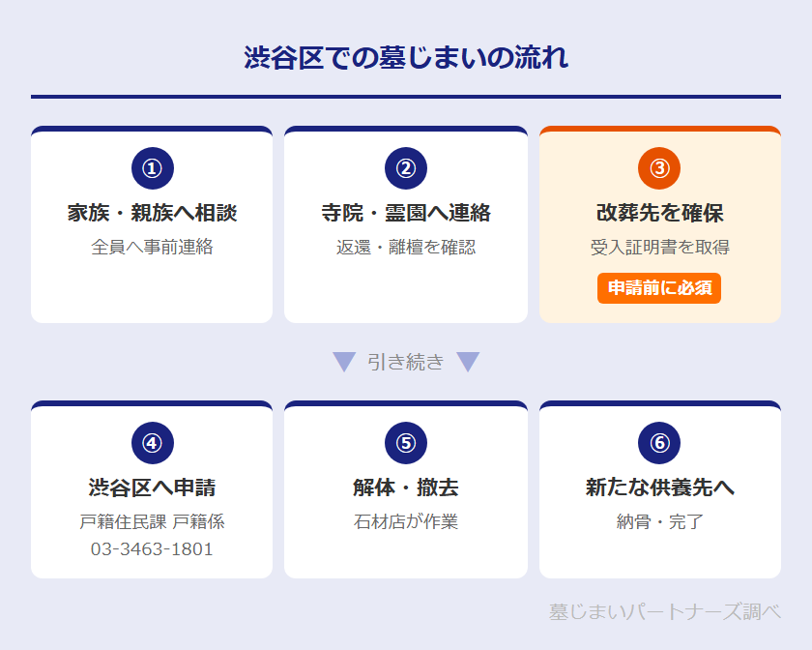Select the 改葬先を確保 heading
The image size is (812, 650).
[659, 213]
